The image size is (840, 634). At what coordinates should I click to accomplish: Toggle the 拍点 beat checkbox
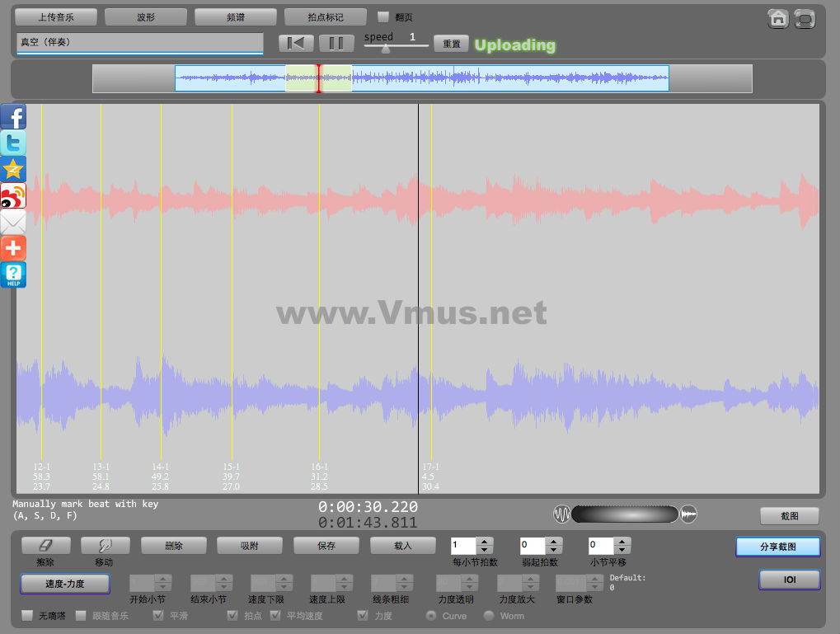coord(232,615)
